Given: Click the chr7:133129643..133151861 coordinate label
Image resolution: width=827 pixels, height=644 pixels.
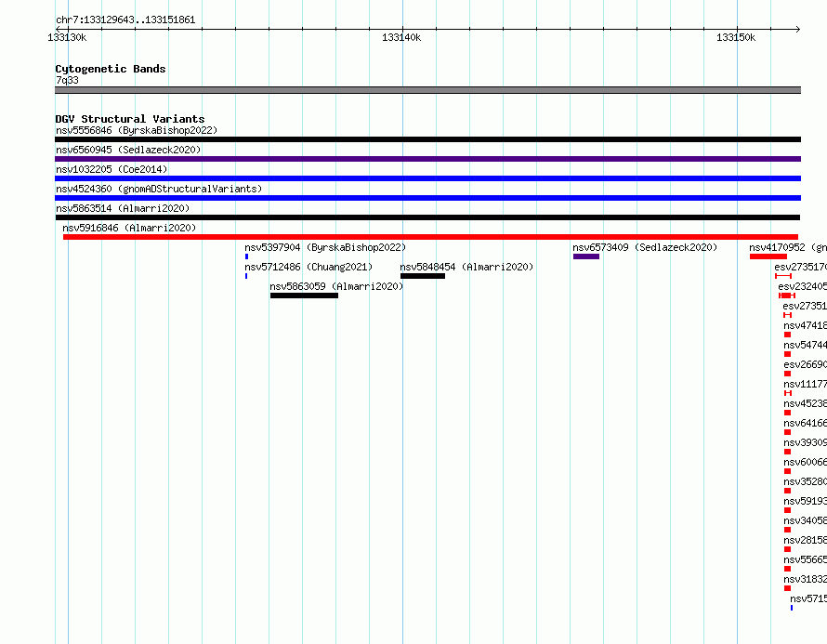Looking at the screenshot, I should click(125, 20).
